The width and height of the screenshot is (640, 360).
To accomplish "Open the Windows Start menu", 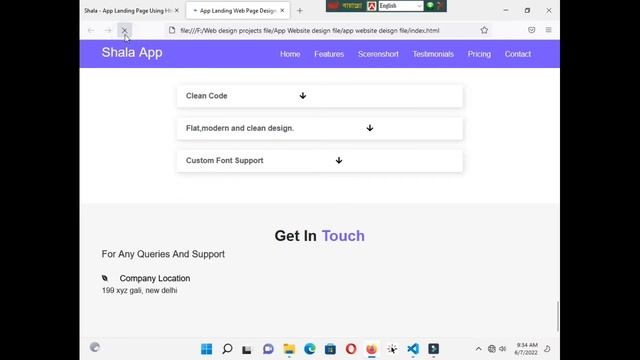I will click(207, 349).
